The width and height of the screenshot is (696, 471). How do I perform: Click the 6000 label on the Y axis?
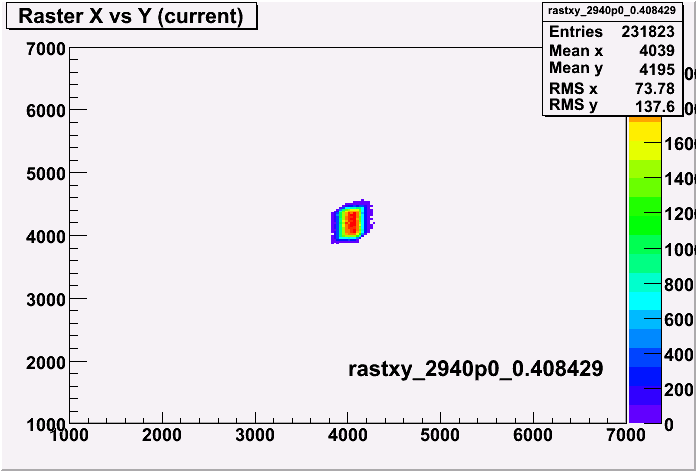coord(46,111)
